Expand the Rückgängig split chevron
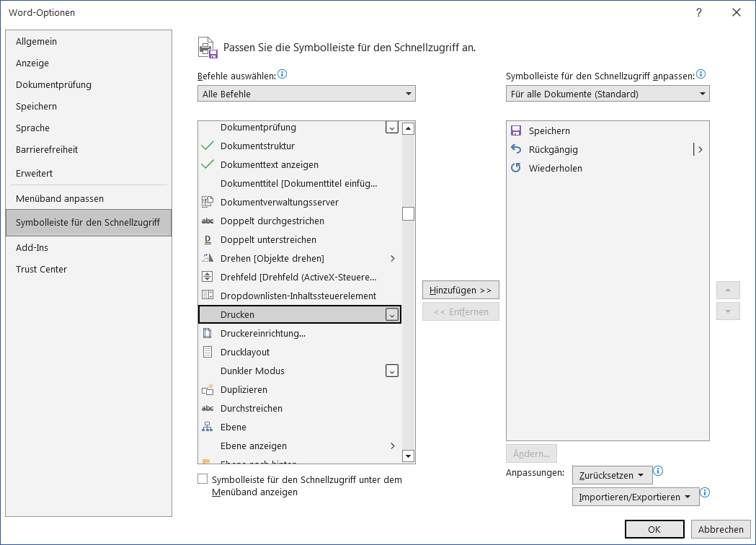Screen dimensions: 756x545 [700, 149]
